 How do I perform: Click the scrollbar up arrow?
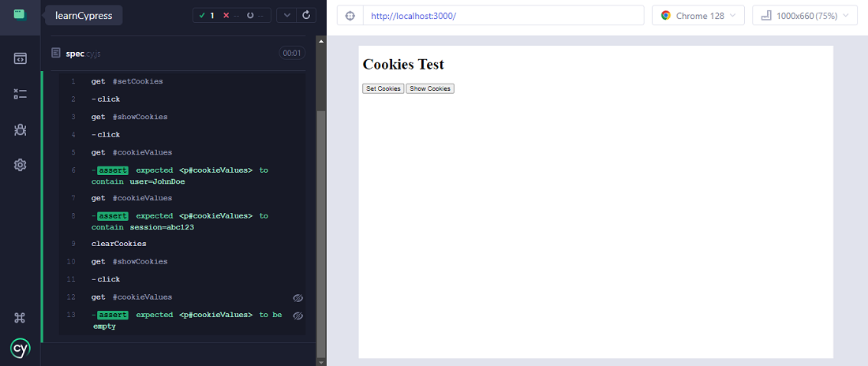pos(321,40)
